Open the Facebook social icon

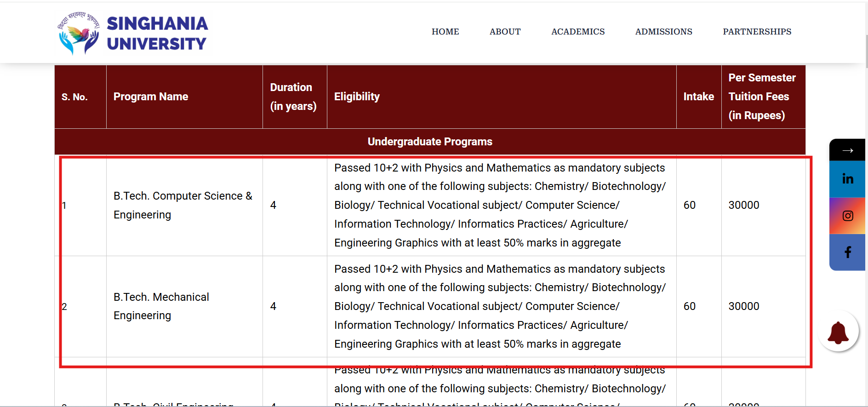pyautogui.click(x=847, y=252)
